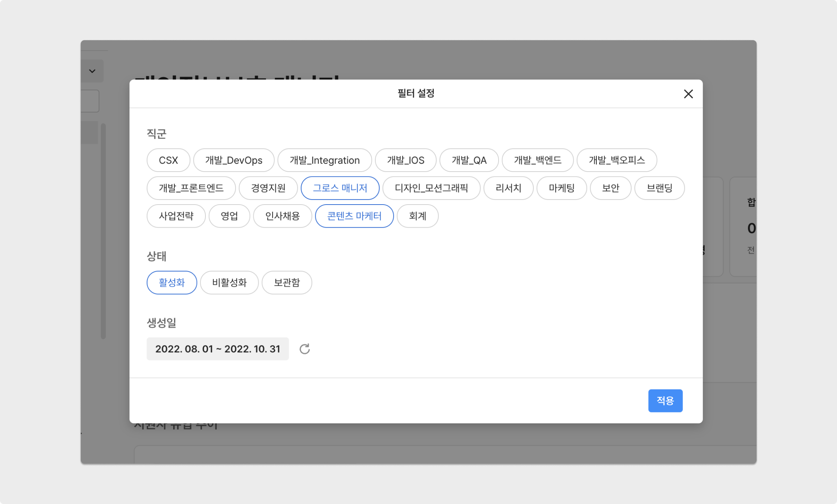This screenshot has height=504, width=837.
Task: Open the creation date range picker
Action: click(x=217, y=349)
